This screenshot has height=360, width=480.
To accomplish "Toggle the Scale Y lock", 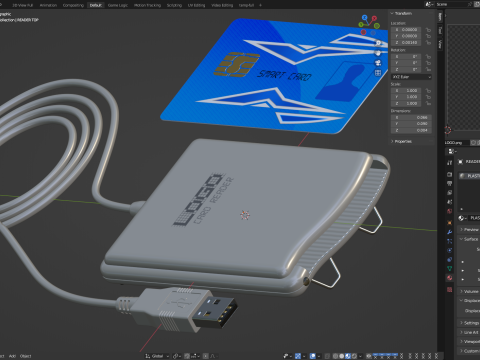I will (x=428, y=97).
